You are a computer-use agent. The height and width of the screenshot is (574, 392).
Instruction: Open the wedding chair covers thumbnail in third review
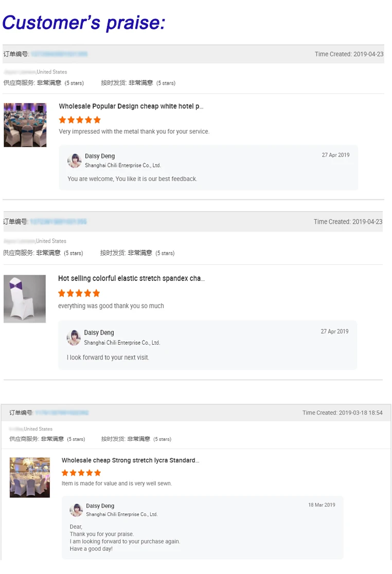pyautogui.click(x=30, y=477)
